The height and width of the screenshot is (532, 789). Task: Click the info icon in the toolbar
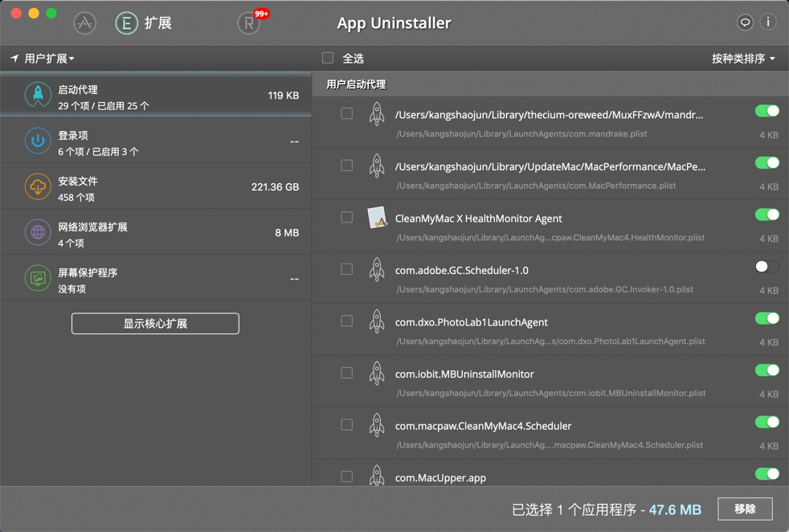point(768,22)
